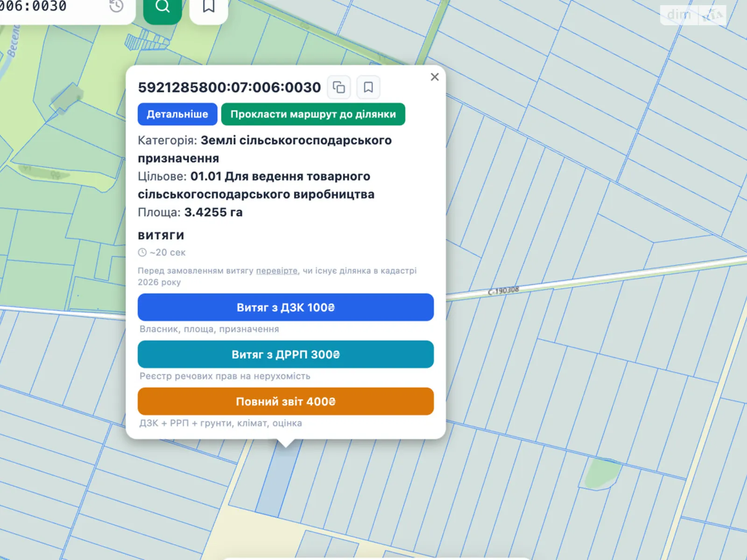Click the C-190308 road label
Screen dimensions: 747x560
point(503,291)
